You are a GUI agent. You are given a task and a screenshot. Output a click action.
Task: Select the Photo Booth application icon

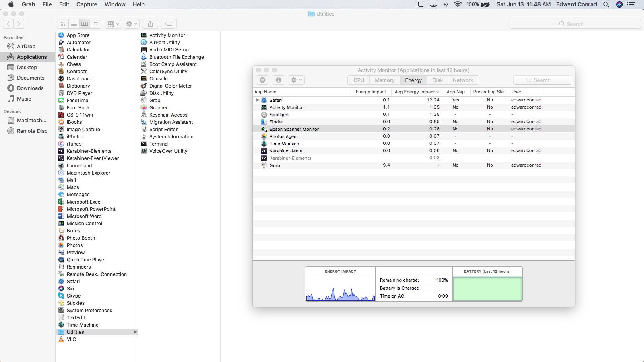pos(61,238)
